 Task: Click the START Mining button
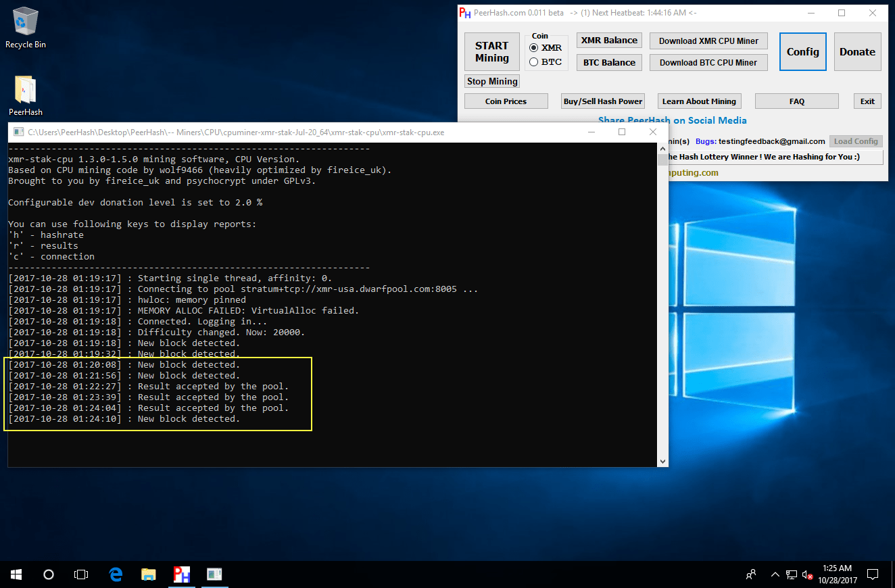pos(491,52)
